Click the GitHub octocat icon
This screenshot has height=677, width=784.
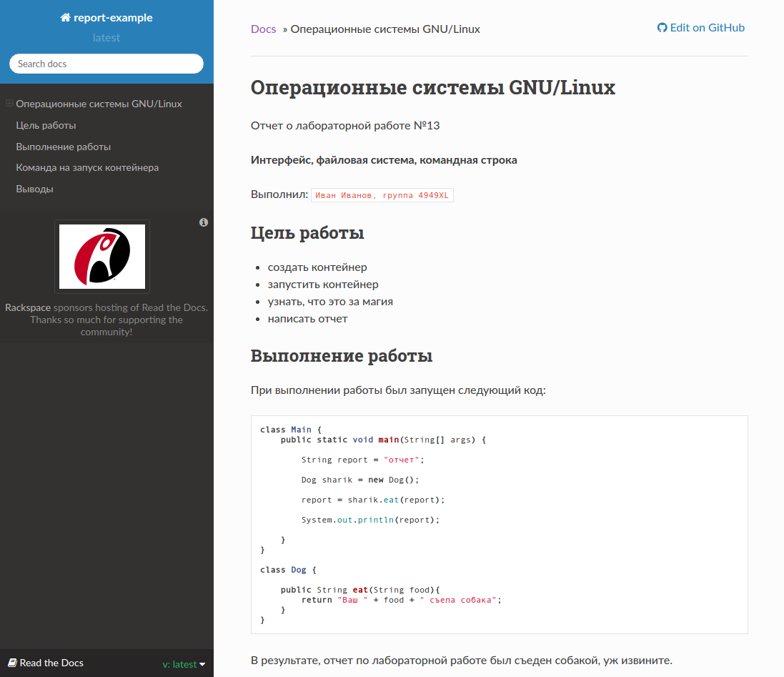point(662,28)
